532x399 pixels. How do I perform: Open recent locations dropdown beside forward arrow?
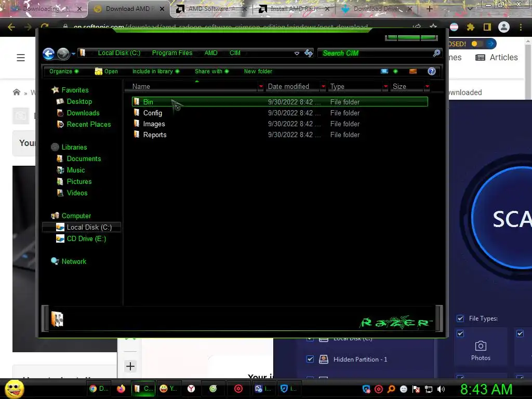coord(73,54)
